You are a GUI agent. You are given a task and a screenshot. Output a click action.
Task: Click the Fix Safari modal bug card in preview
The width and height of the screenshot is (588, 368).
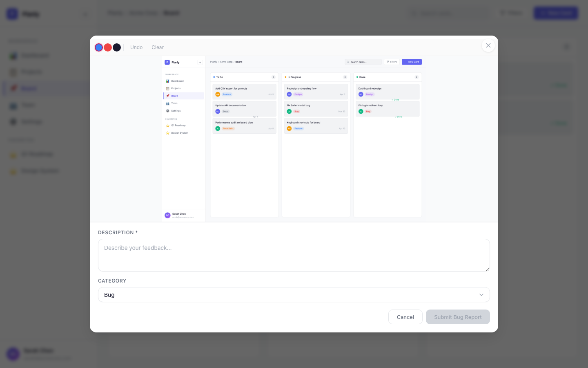[316, 108]
